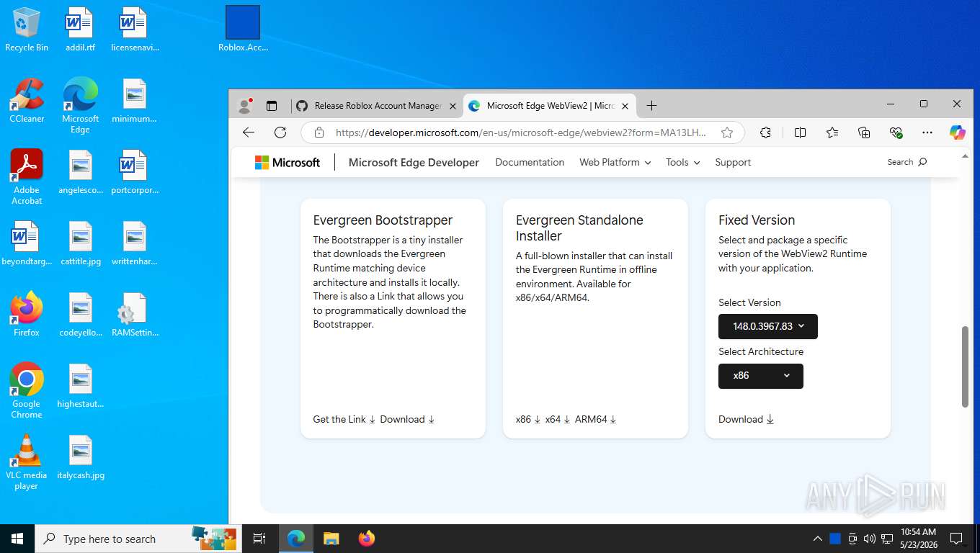Screen dimensions: 980x553
Task: Switch to Release Roblox Account Manager tab
Action: pyautogui.click(x=377, y=106)
